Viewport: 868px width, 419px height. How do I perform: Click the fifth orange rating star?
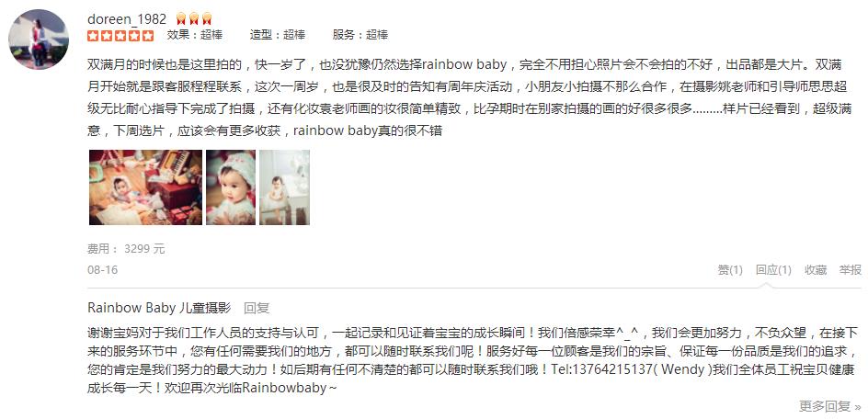point(148,36)
